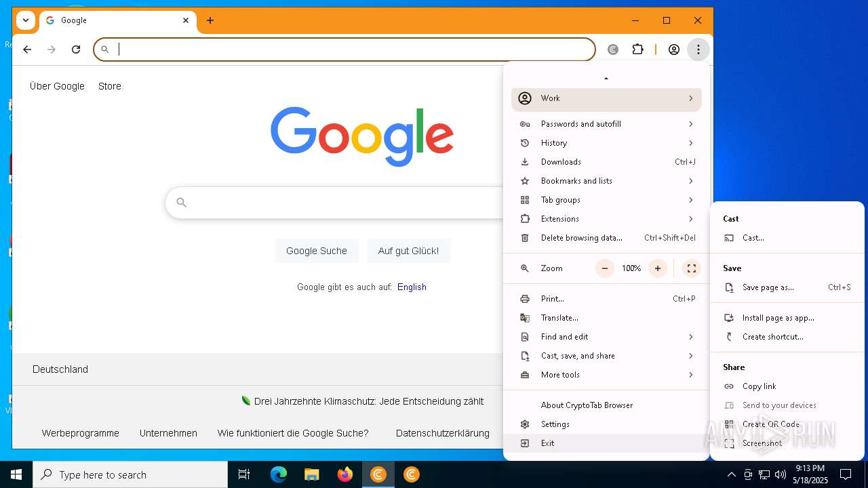Image resolution: width=868 pixels, height=488 pixels.
Task: Expand the Find and edit submenu
Action: [606, 337]
